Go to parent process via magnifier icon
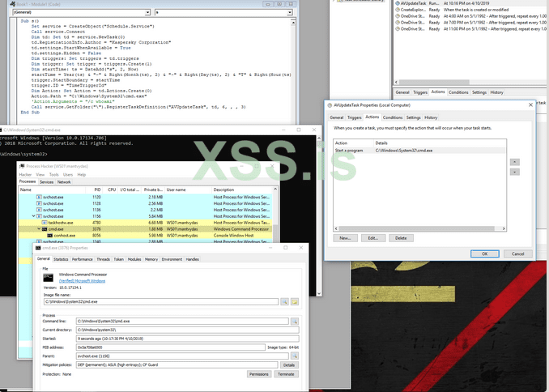Viewport: 549px width, 392px height. 295,356
